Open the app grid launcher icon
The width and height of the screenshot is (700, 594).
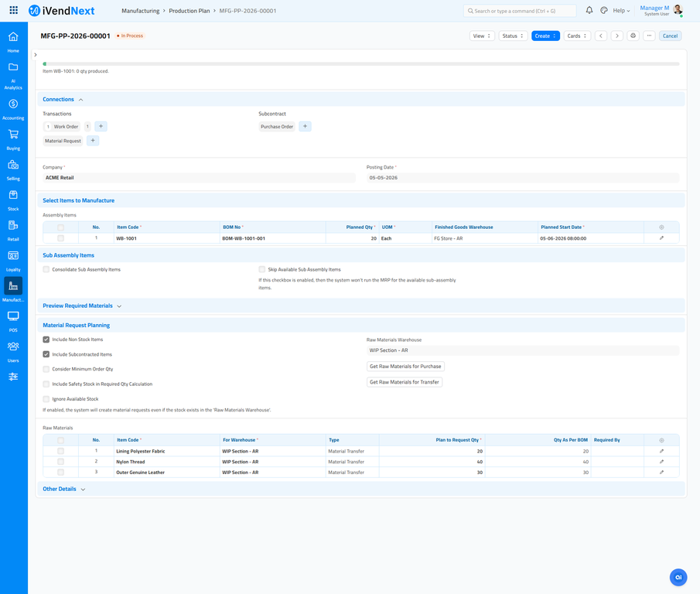(x=13, y=10)
